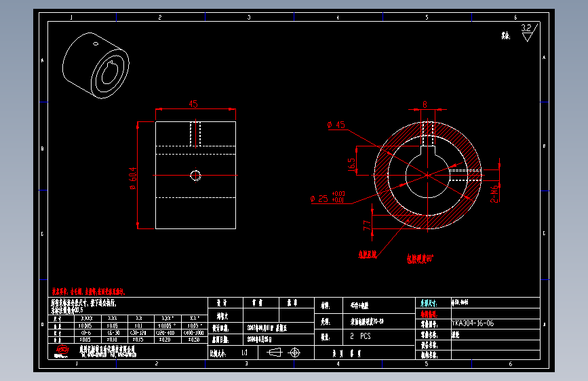
Task: Click the first-angle projection cone symbol
Action: 274,353
